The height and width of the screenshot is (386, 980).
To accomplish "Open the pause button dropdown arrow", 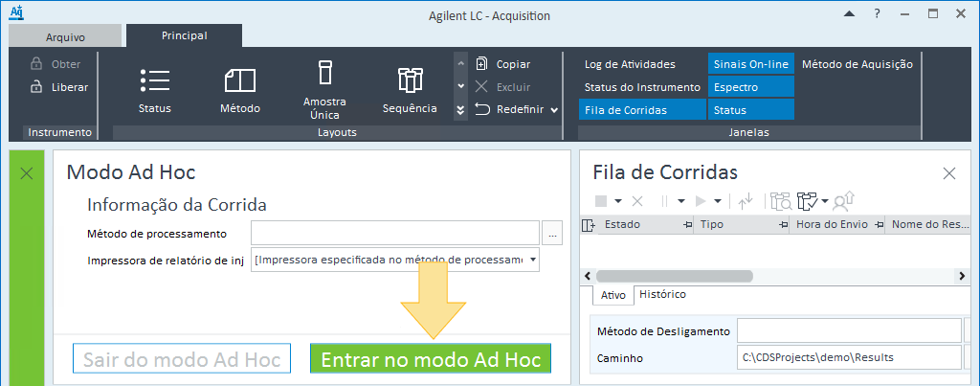I will [x=681, y=201].
